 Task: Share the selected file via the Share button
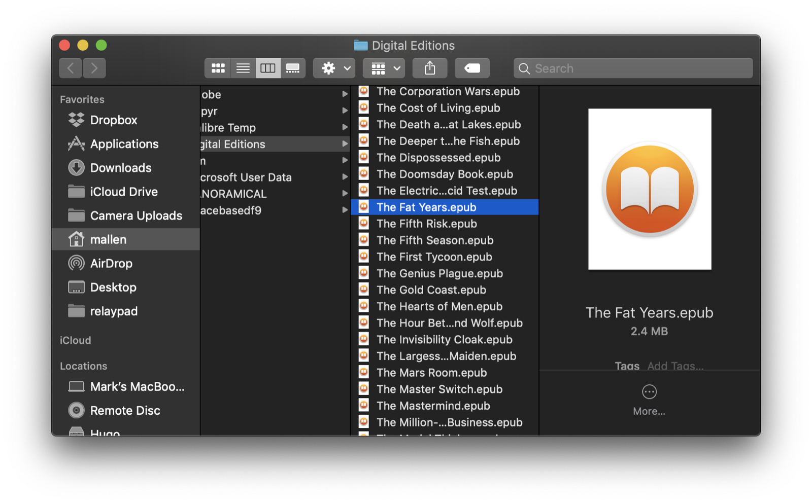tap(429, 68)
